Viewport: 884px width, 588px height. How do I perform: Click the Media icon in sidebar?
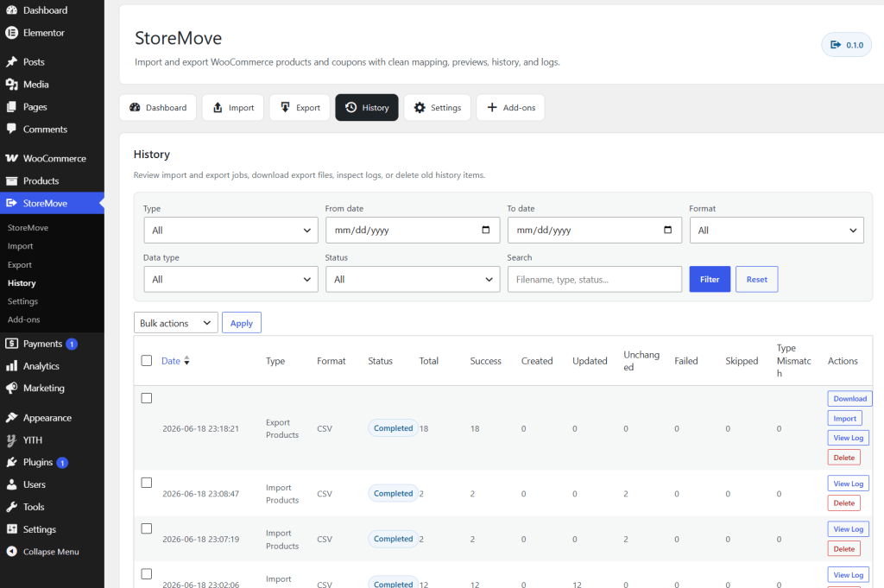point(11,85)
